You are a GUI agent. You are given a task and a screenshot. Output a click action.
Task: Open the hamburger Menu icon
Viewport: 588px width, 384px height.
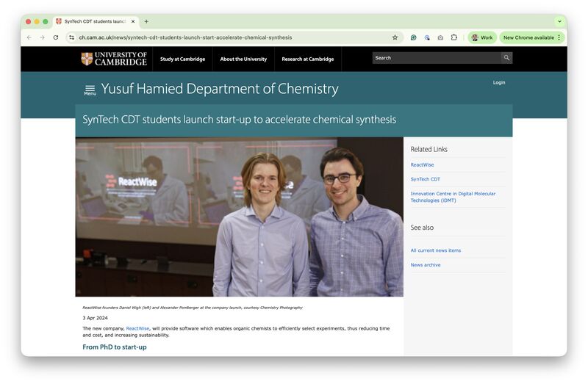(x=90, y=90)
